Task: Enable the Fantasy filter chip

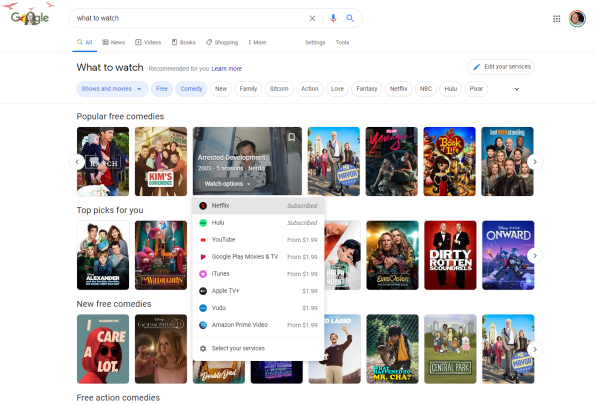Action: 367,89
